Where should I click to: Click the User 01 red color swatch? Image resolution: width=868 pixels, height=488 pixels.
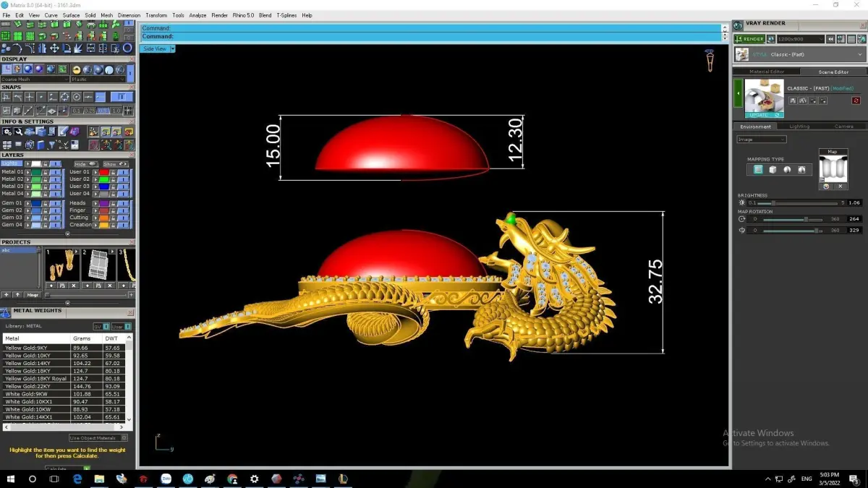point(104,172)
